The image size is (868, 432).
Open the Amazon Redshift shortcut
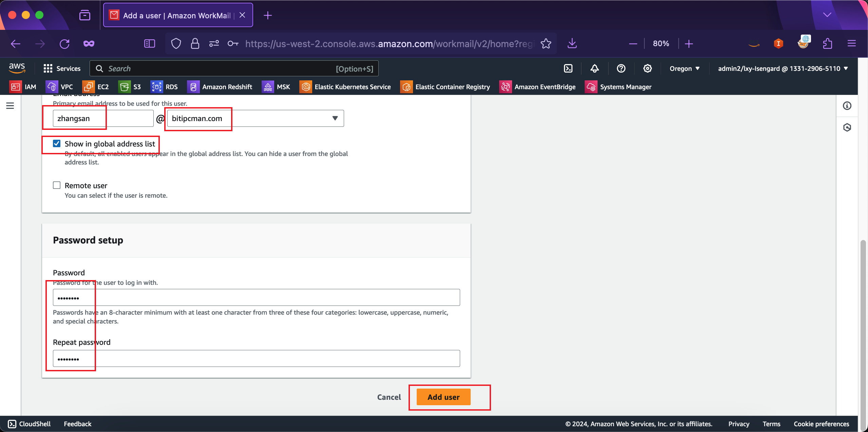coord(220,87)
